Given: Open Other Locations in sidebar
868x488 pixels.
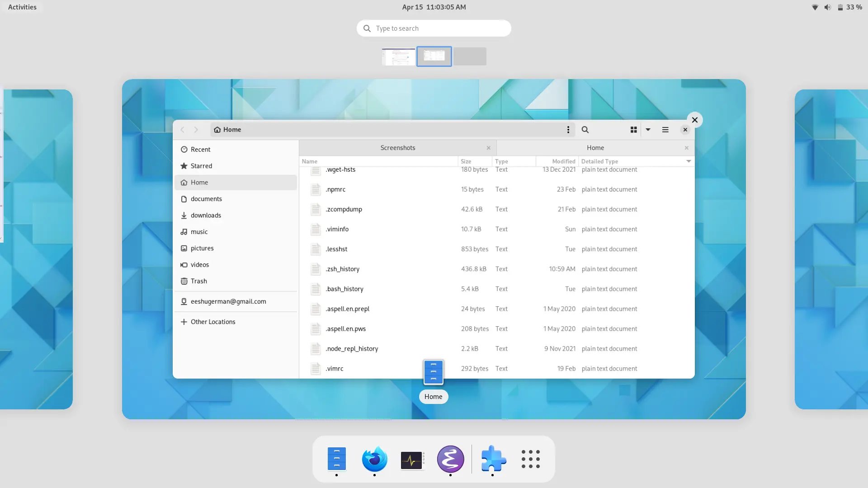Looking at the screenshot, I should click(x=212, y=322).
